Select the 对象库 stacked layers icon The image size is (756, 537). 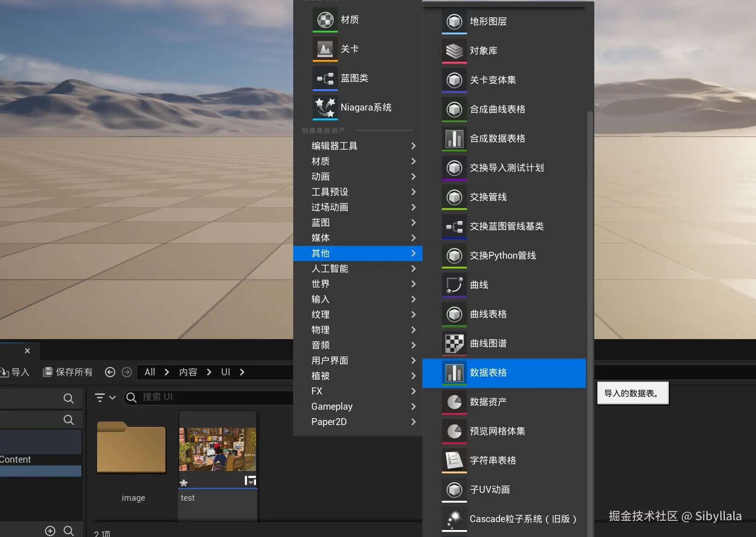(454, 51)
